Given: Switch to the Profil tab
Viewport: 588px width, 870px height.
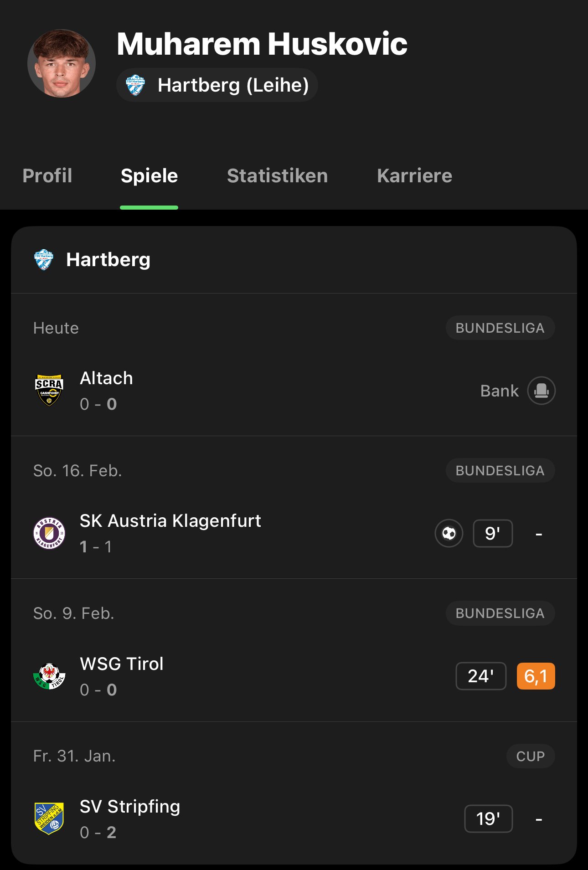Looking at the screenshot, I should pyautogui.click(x=47, y=176).
